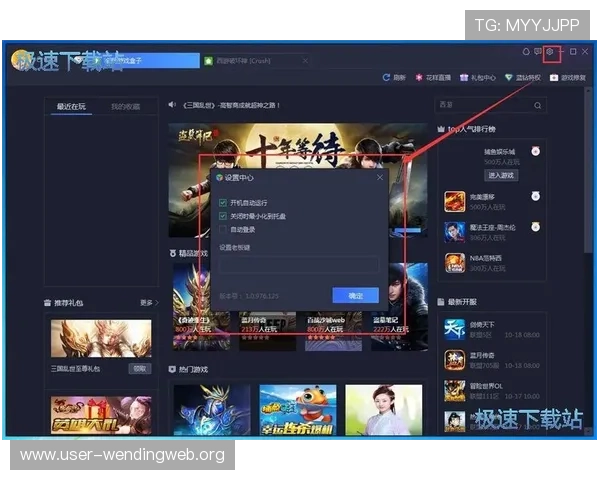Click the scrollbar up arrow
This screenshot has height=480, width=600.
pyautogui.click(x=588, y=89)
